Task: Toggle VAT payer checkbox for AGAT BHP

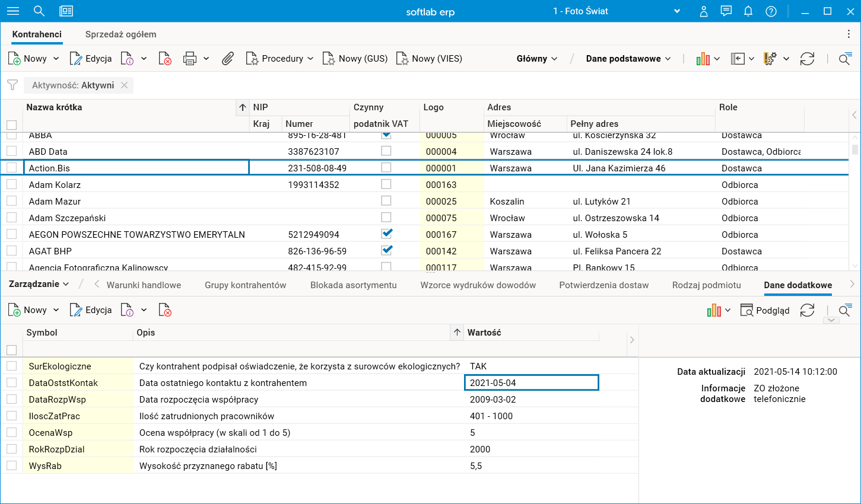Action: pos(386,250)
